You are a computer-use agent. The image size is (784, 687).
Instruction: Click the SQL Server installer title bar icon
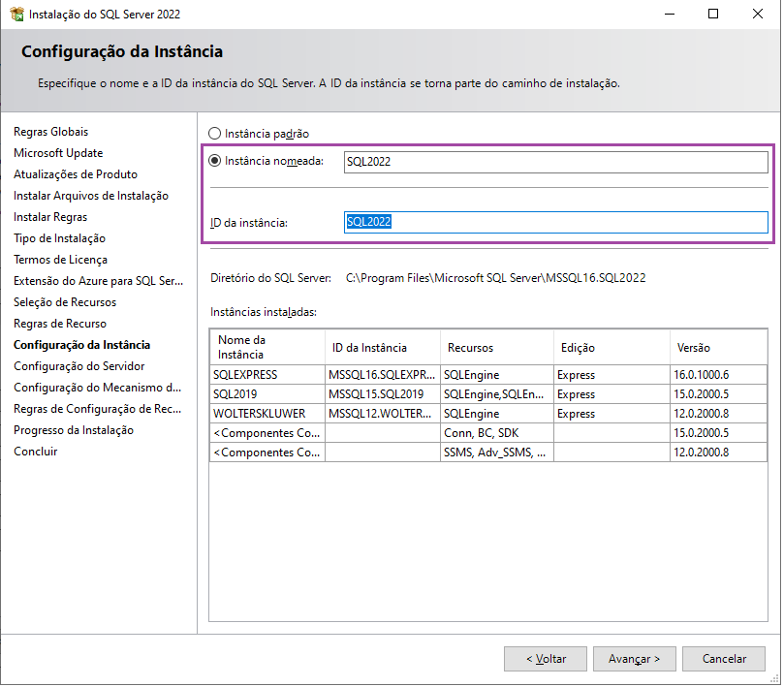[x=17, y=14]
